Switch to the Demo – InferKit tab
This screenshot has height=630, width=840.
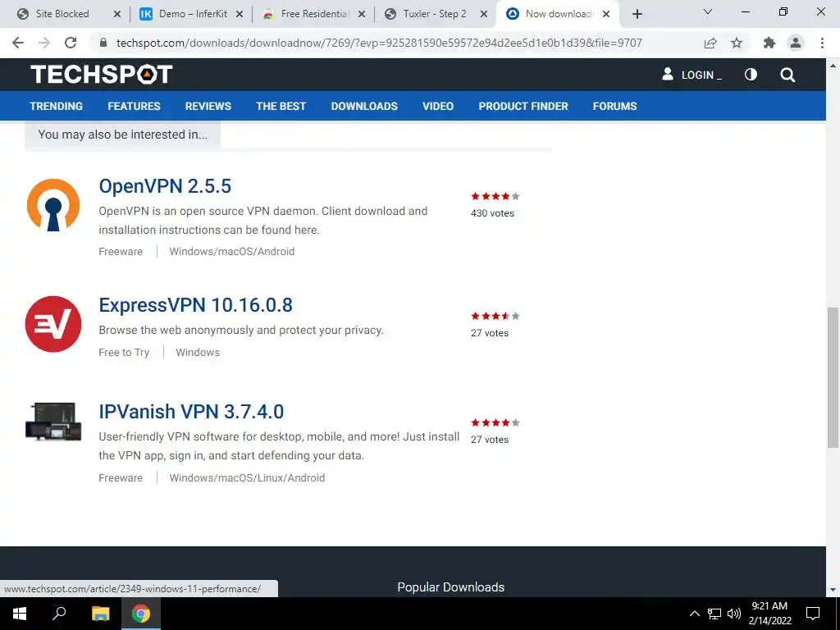tap(192, 14)
